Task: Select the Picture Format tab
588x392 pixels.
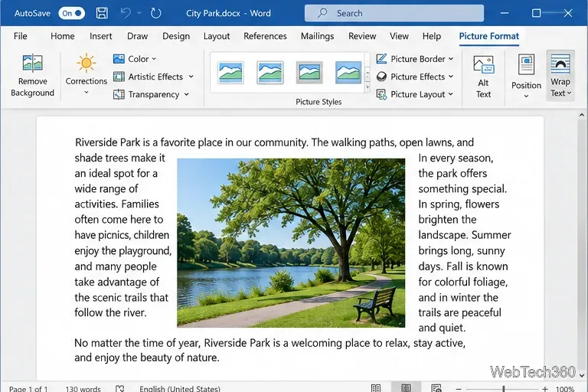Action: coord(489,36)
